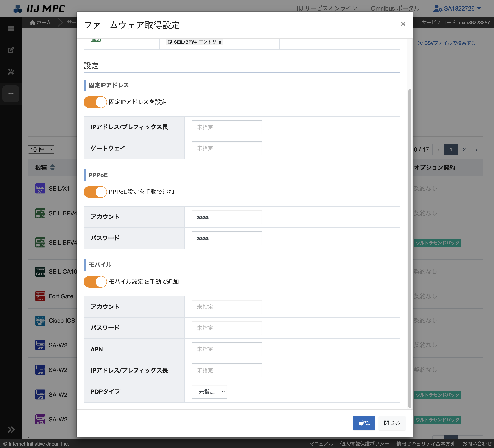
Task: Open IIJ サービスオンライン menu link
Action: click(x=327, y=9)
